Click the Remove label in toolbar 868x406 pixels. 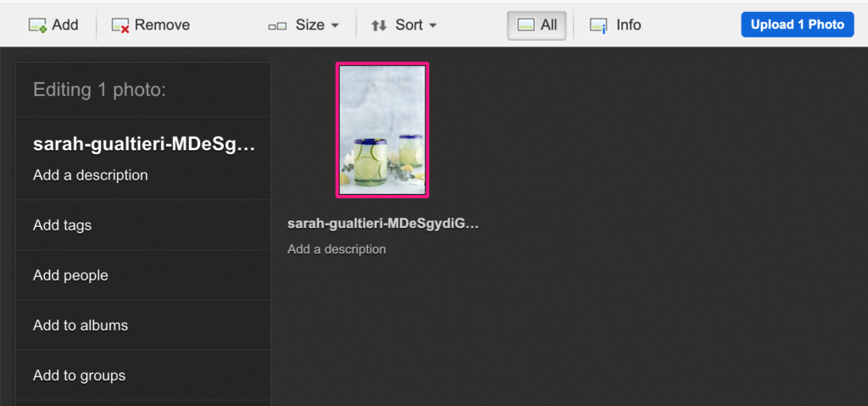point(162,25)
